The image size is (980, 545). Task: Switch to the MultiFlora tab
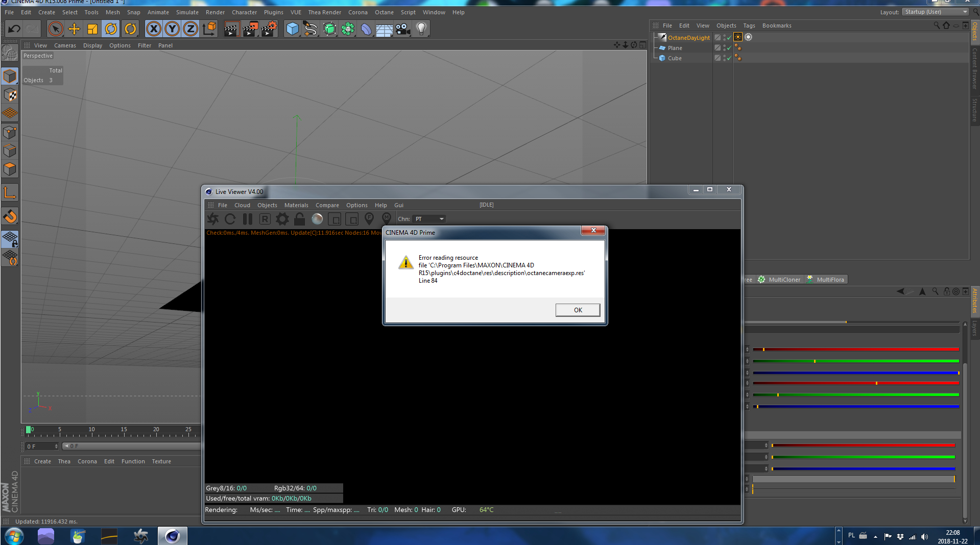(825, 280)
